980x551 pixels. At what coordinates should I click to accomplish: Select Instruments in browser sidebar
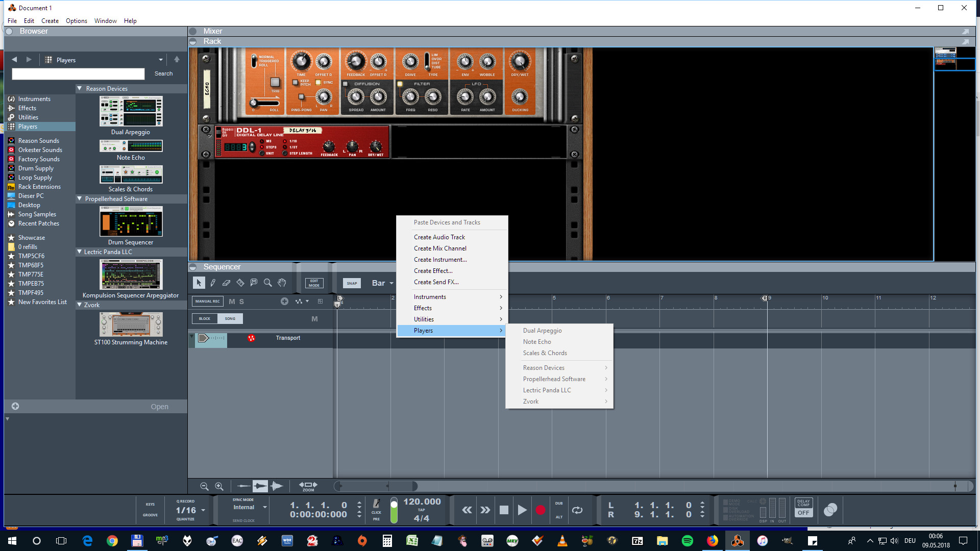(34, 99)
